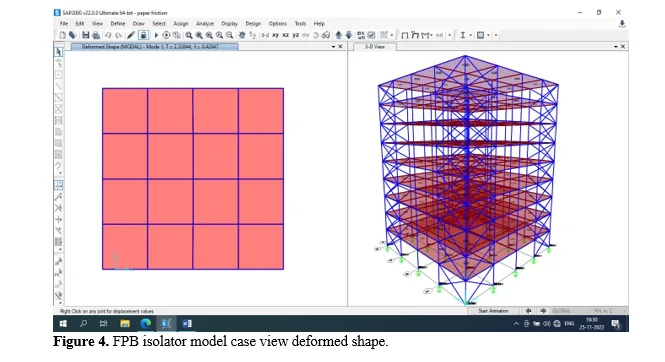Click the Rubber Band Zoom icon

point(189,35)
